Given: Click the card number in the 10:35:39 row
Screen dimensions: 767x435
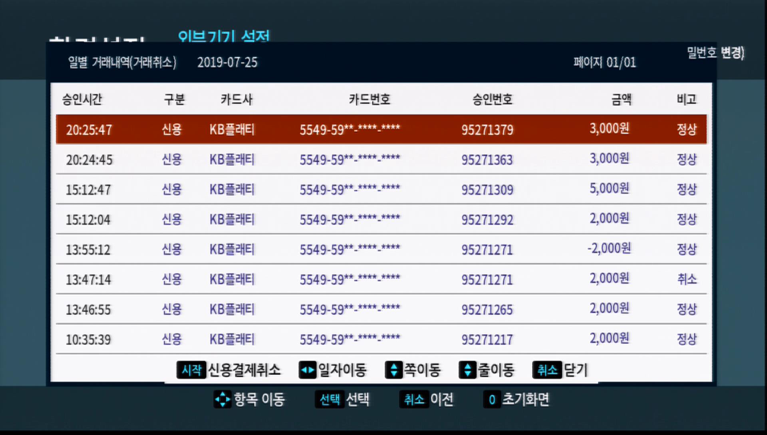Looking at the screenshot, I should 350,339.
